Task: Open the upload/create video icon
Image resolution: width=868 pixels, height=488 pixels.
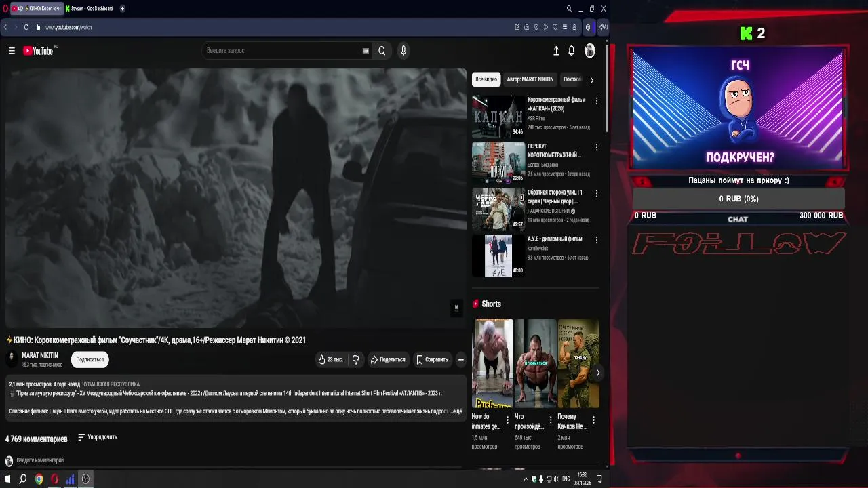Action: [556, 51]
